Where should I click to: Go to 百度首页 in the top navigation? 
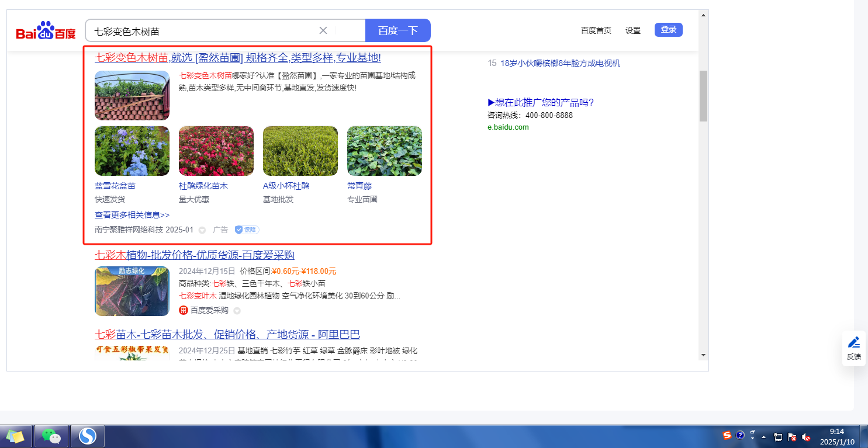(x=596, y=30)
